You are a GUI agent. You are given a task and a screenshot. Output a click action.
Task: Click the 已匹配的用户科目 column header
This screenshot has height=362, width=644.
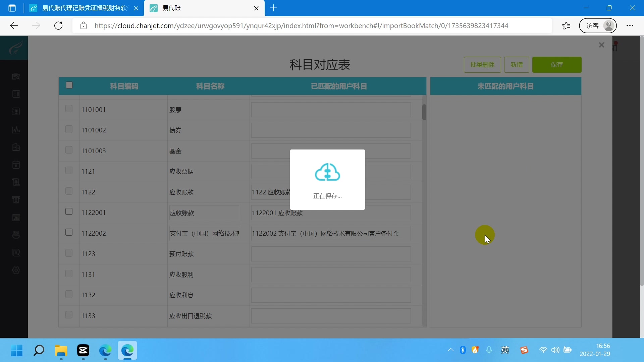coord(339,86)
